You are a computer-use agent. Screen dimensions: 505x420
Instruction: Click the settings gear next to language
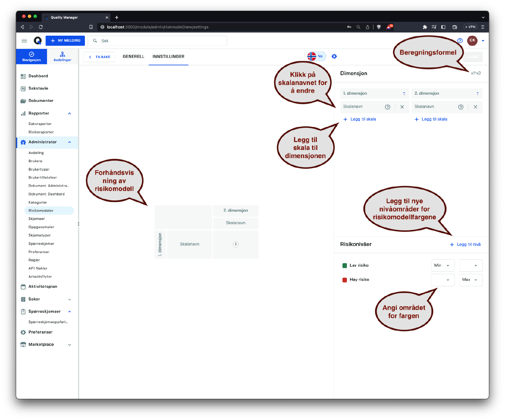[334, 56]
